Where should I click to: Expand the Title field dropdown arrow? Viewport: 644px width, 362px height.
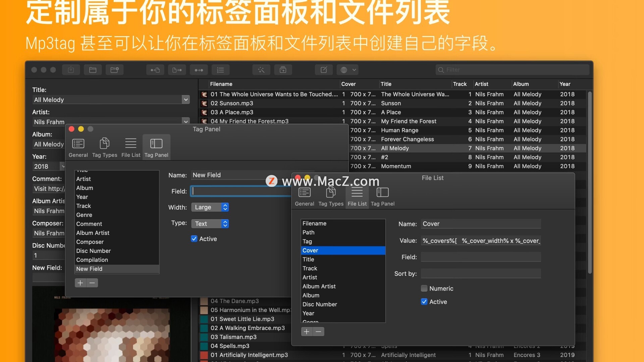pyautogui.click(x=186, y=100)
